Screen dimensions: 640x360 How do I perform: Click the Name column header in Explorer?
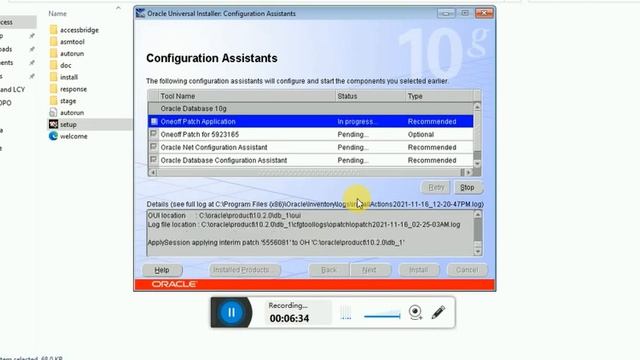coord(58,13)
